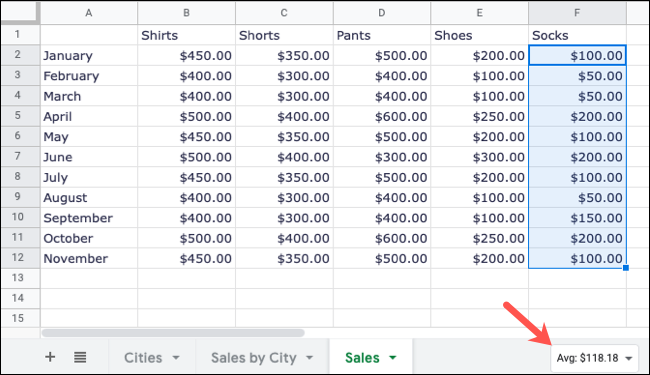Select June Shoes cell $300.00
650x375 pixels.
point(480,157)
